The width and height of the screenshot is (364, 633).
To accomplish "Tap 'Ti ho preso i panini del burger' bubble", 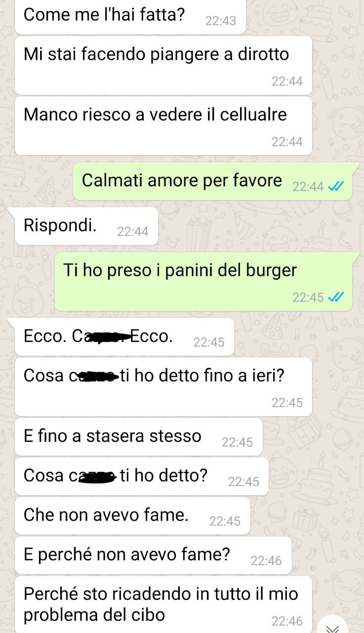I will pos(203,281).
